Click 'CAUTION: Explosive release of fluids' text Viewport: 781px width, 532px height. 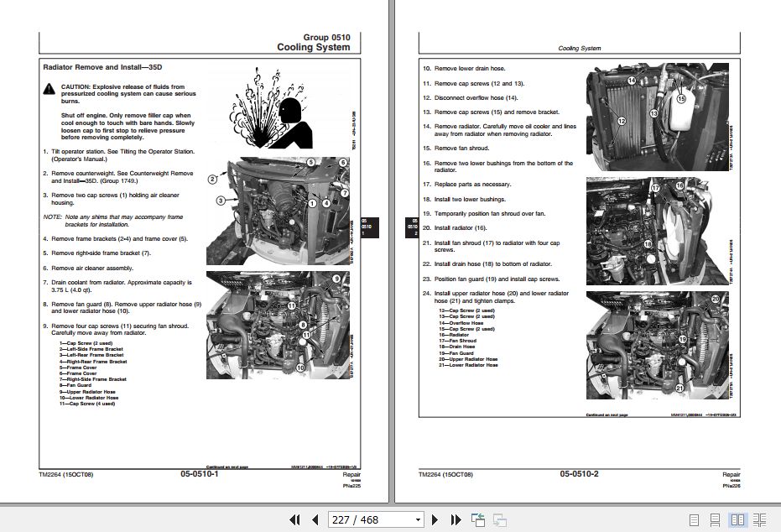(x=128, y=94)
